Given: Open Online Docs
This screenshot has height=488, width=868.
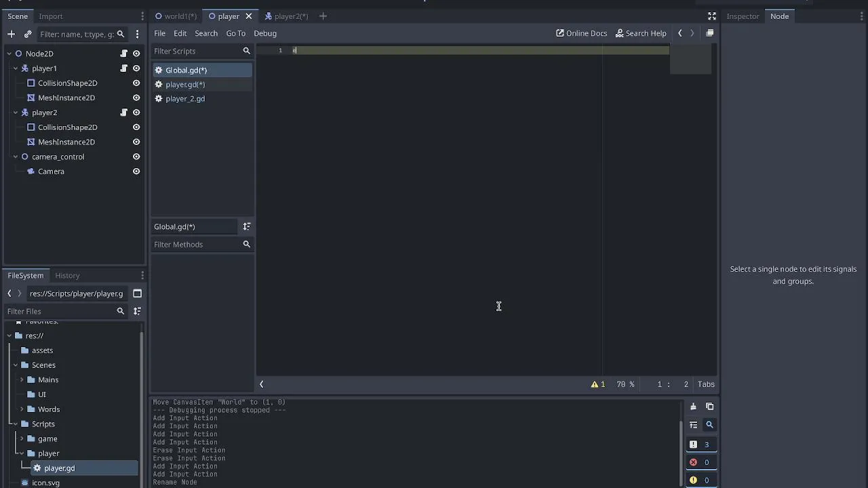Looking at the screenshot, I should [582, 33].
